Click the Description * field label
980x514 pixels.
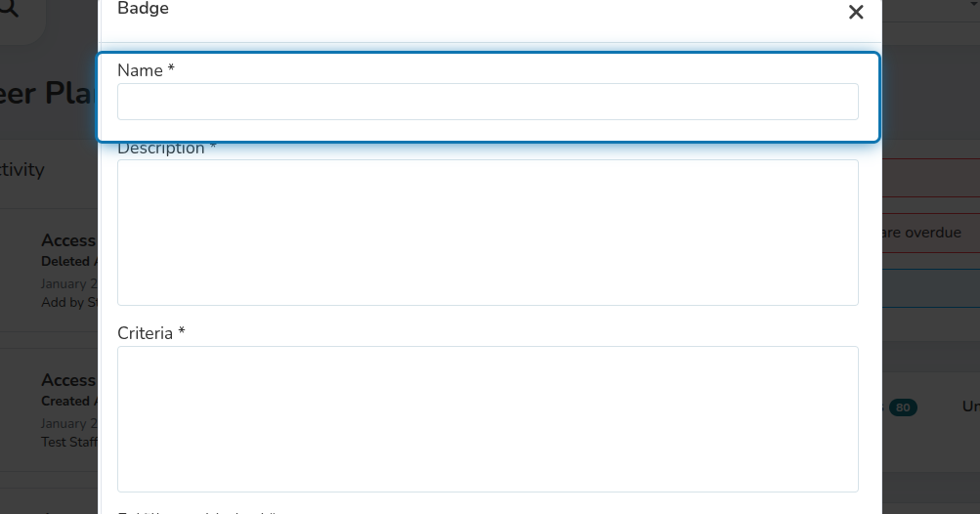(x=166, y=149)
